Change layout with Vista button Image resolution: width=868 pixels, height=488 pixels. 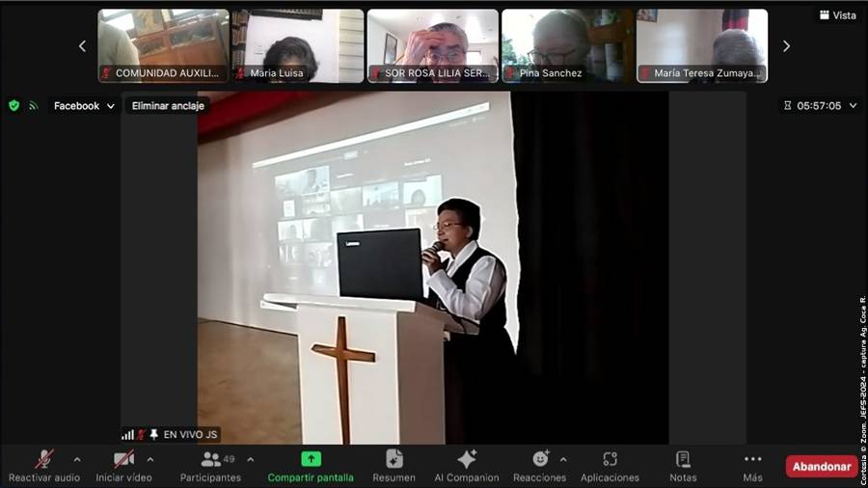837,15
